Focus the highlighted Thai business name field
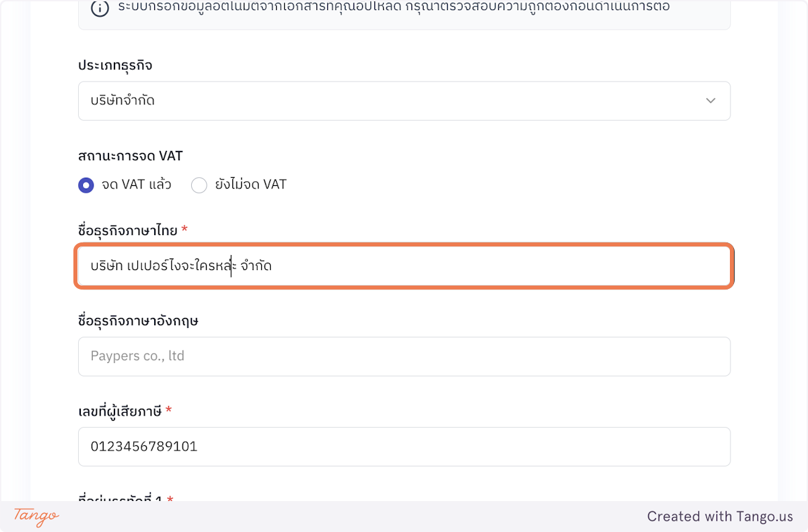The image size is (808, 532). point(404,266)
